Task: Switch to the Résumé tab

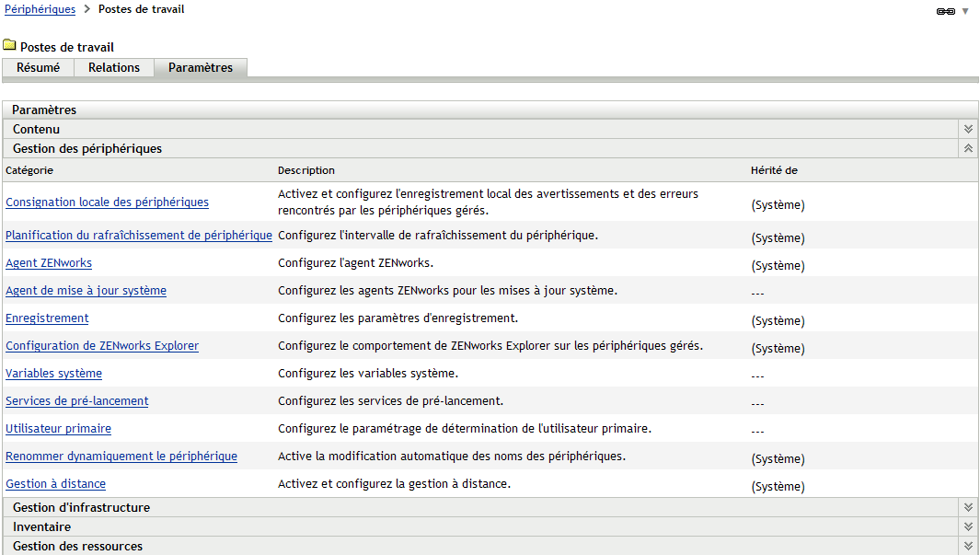Action: click(x=39, y=67)
